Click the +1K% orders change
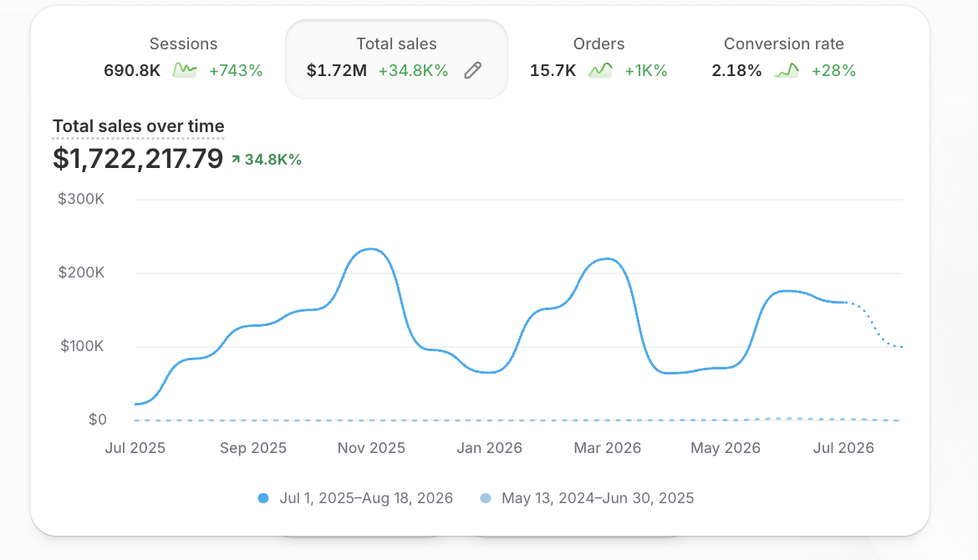The width and height of the screenshot is (978, 560). click(646, 70)
